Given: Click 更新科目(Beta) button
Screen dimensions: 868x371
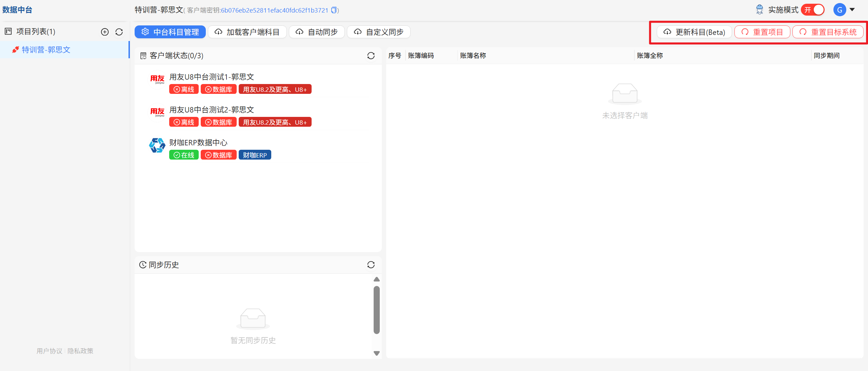Looking at the screenshot, I should [x=694, y=32].
